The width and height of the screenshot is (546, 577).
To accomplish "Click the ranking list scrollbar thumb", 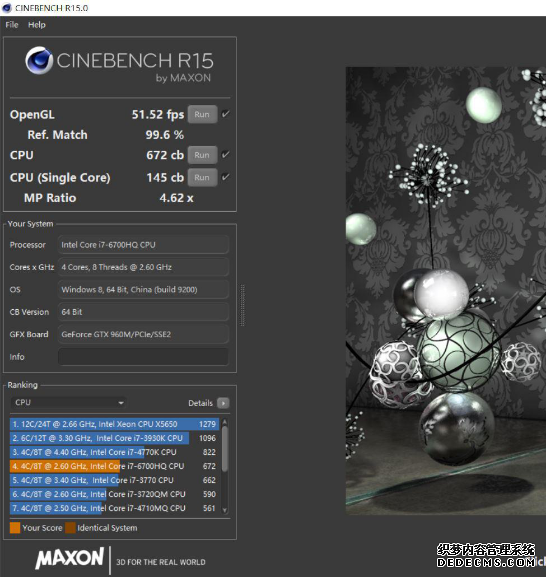I will click(225, 449).
